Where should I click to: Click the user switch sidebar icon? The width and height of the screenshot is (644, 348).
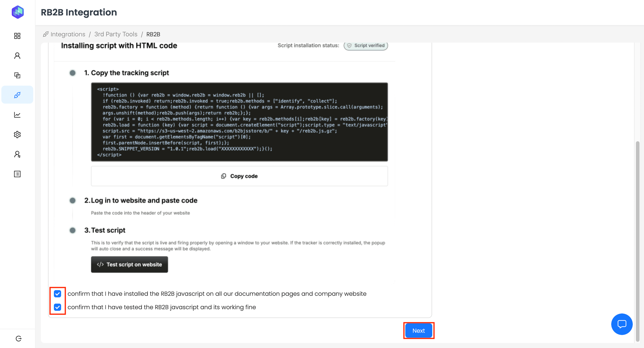tap(17, 154)
